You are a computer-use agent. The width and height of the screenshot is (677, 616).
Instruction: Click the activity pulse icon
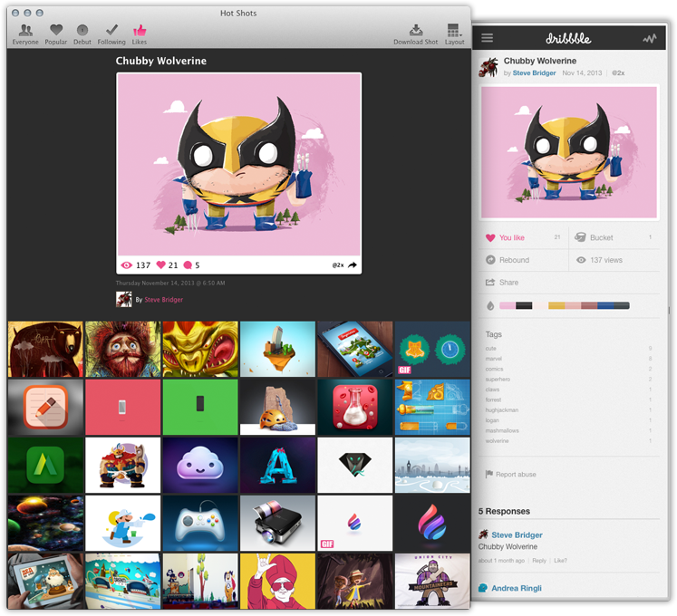coord(649,38)
